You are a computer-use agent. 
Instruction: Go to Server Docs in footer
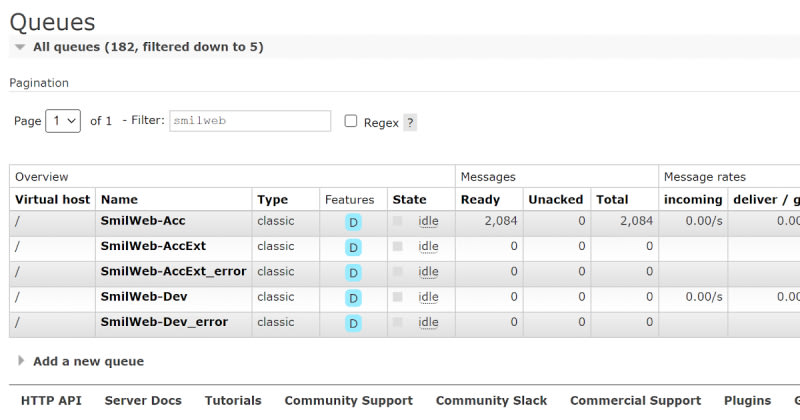143,400
